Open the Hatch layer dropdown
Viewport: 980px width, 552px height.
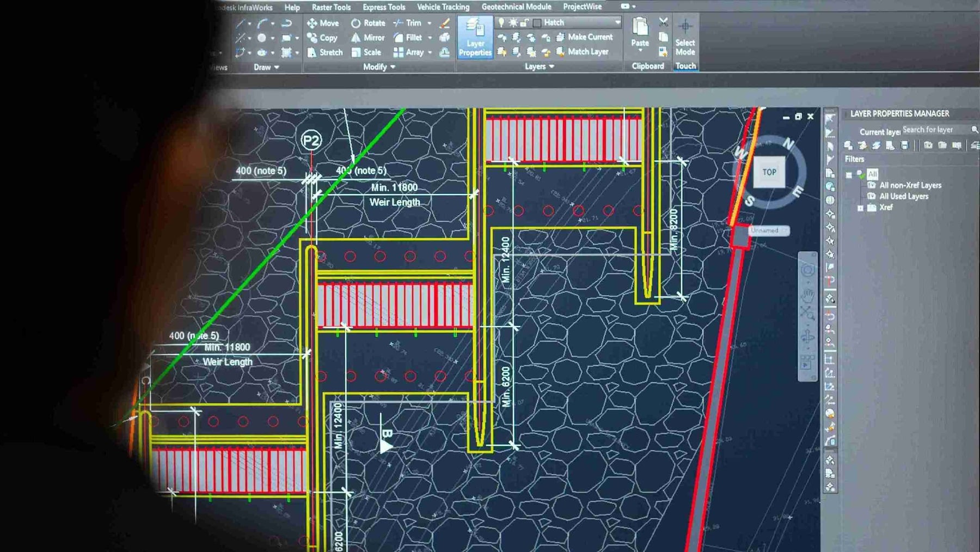click(x=617, y=22)
